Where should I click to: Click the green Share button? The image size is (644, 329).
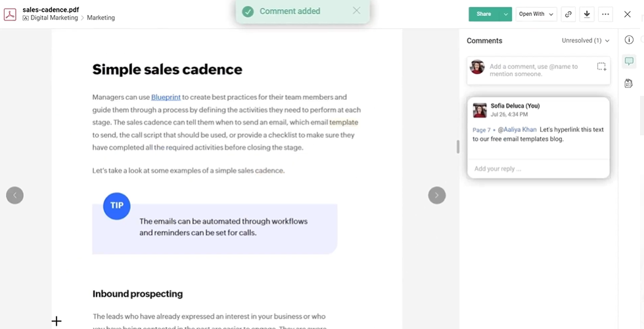click(x=484, y=14)
